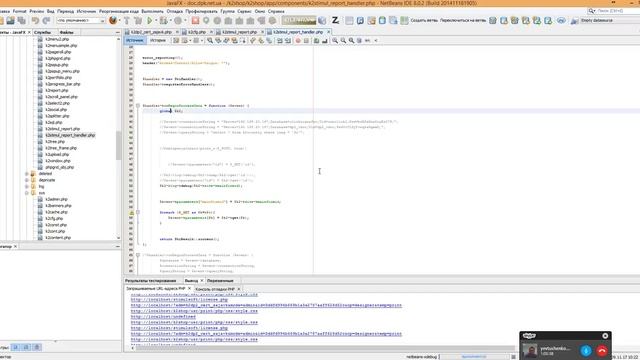Screen dimensions: 640x360
Task: Click the third small filter icon at bottom-left
Action: (37, 347)
